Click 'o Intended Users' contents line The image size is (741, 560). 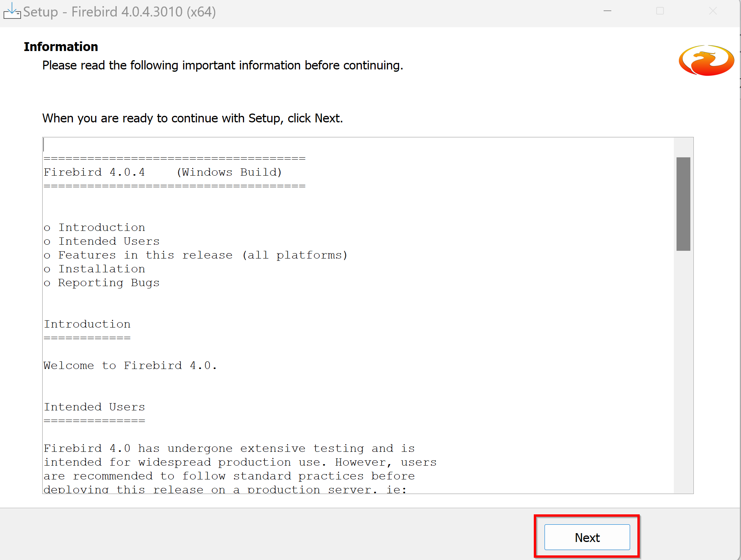(102, 241)
